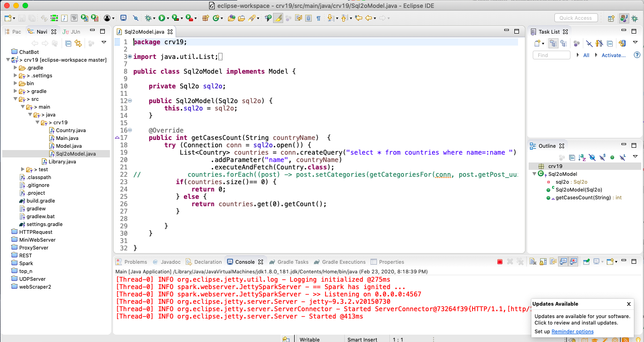Viewport: 644px width, 342px height.
Task: Click the Previous Annotation icon in toolbar
Action: coord(344,18)
